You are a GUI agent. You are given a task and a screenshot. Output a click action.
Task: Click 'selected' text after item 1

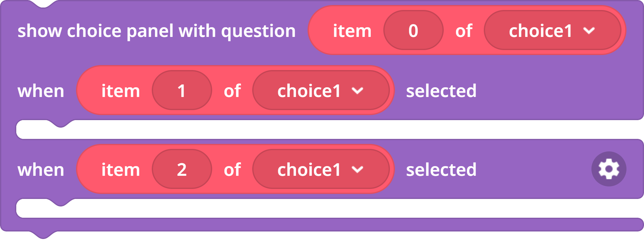(441, 91)
